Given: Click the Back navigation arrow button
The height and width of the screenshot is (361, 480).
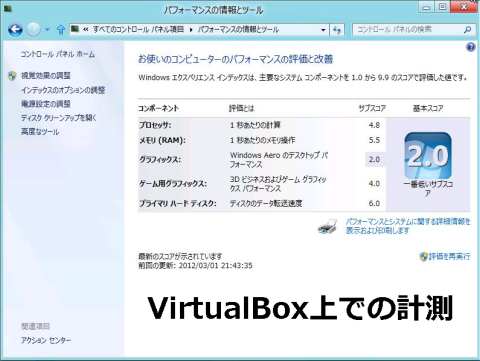Looking at the screenshot, I should click(x=15, y=30).
